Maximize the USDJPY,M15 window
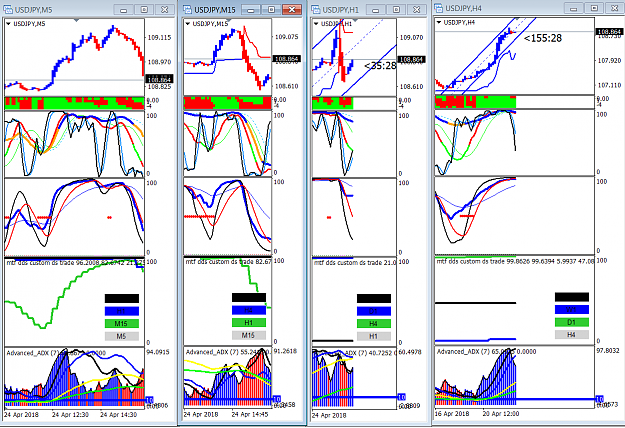The image size is (625, 428). click(x=271, y=10)
